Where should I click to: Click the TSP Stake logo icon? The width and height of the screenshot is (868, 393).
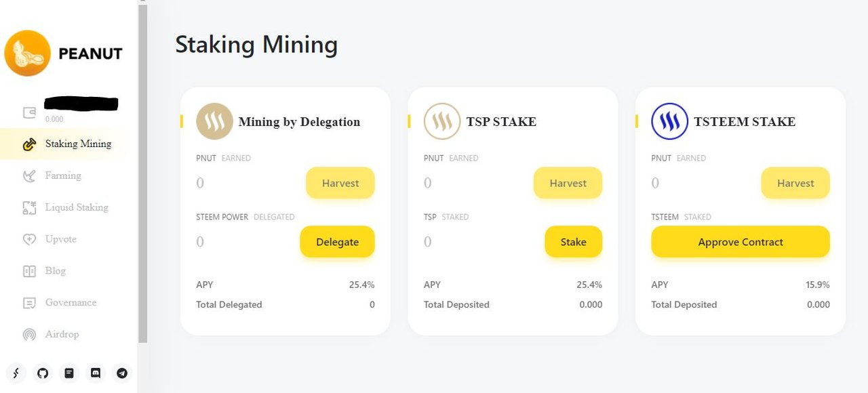442,121
